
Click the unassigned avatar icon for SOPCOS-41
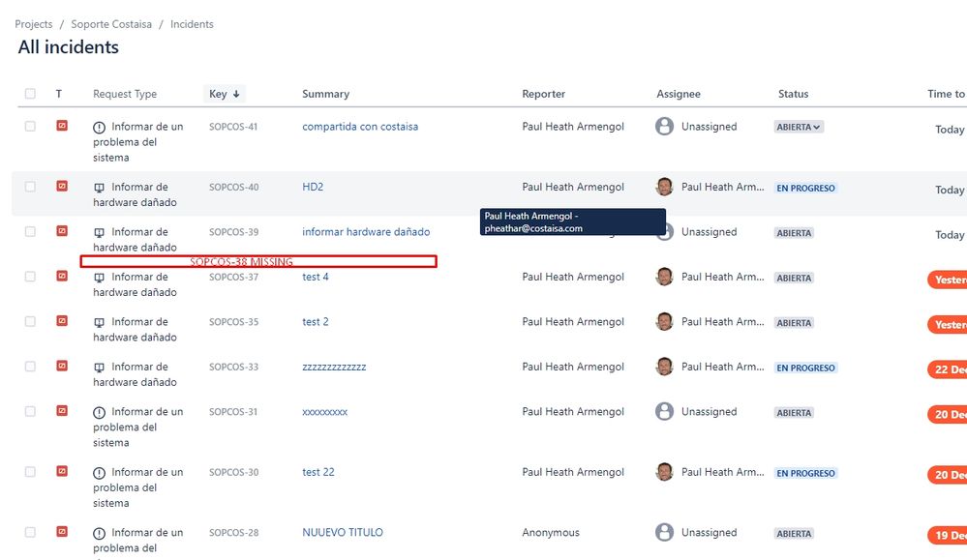664,127
